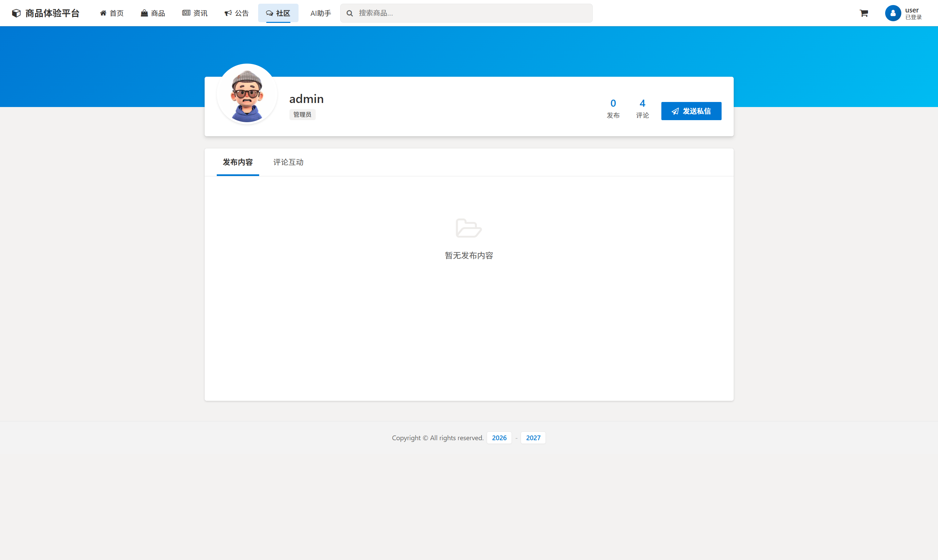Click the paper plane icon in 发送私信 button
The height and width of the screenshot is (560, 938).
point(675,111)
